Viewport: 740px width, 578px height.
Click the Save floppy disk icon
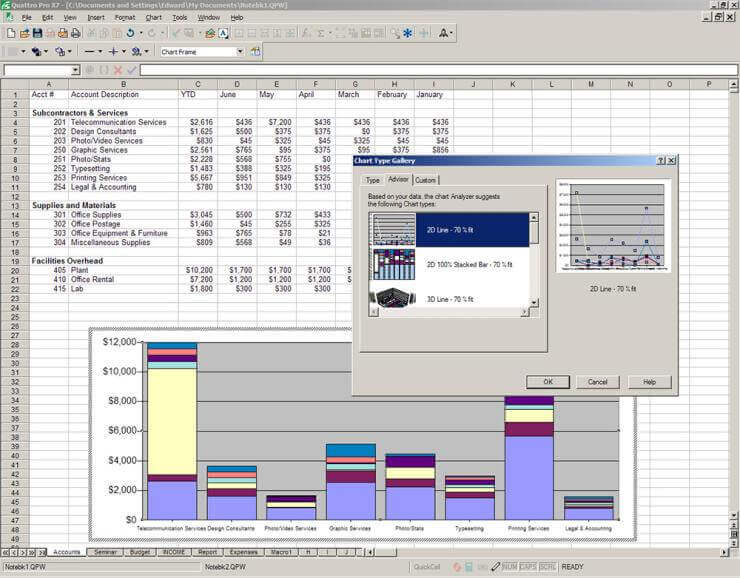click(37, 33)
